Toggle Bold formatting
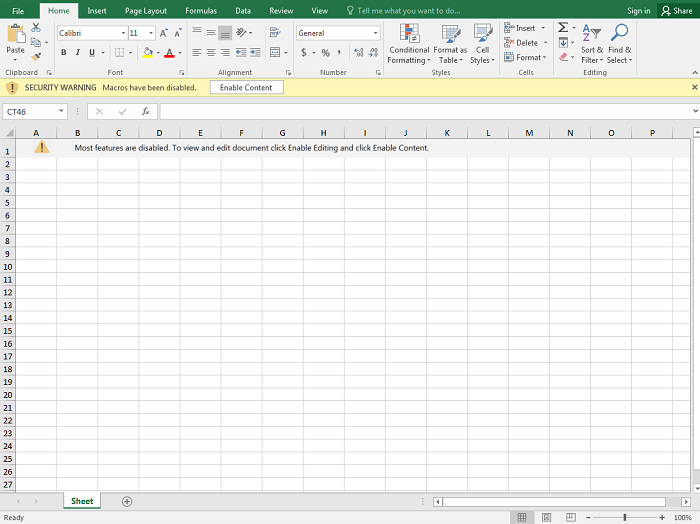Image resolution: width=700 pixels, height=524 pixels. tap(63, 53)
